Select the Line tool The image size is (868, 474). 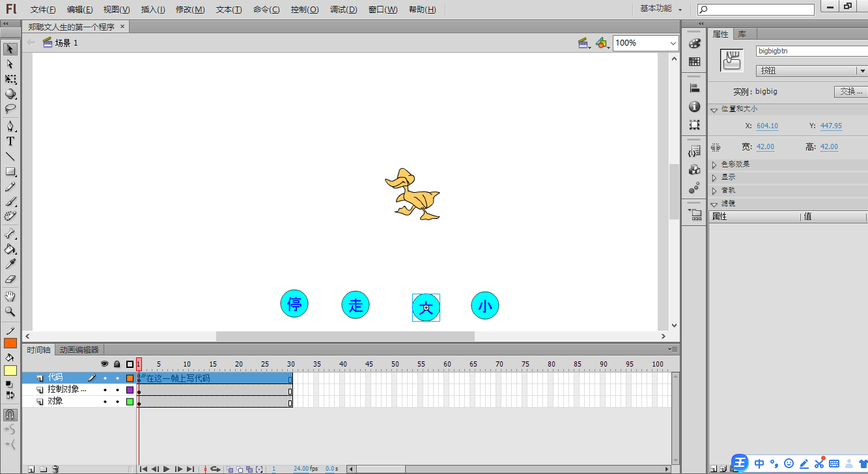(10, 157)
